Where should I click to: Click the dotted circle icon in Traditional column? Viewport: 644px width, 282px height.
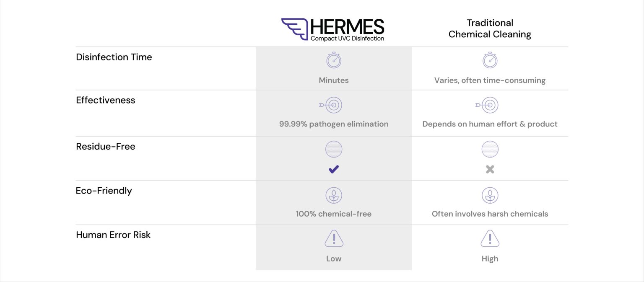coord(490,149)
